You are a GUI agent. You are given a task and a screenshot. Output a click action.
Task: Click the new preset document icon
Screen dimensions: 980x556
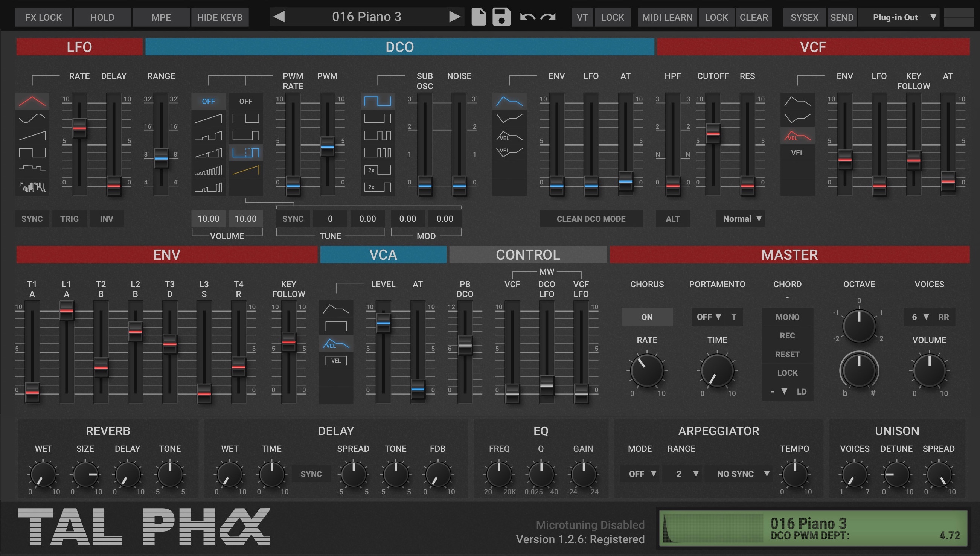point(478,17)
